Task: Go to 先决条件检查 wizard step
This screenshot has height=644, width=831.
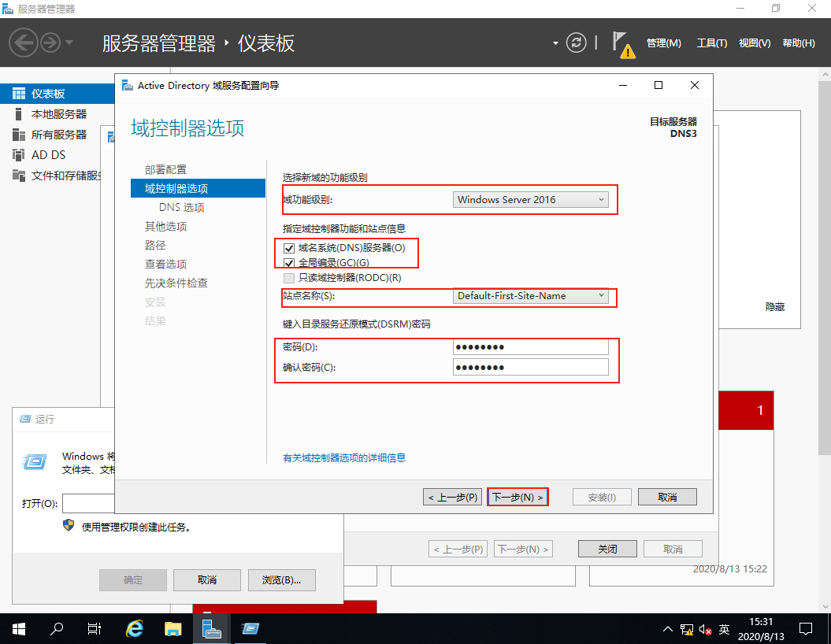Action: click(x=176, y=283)
